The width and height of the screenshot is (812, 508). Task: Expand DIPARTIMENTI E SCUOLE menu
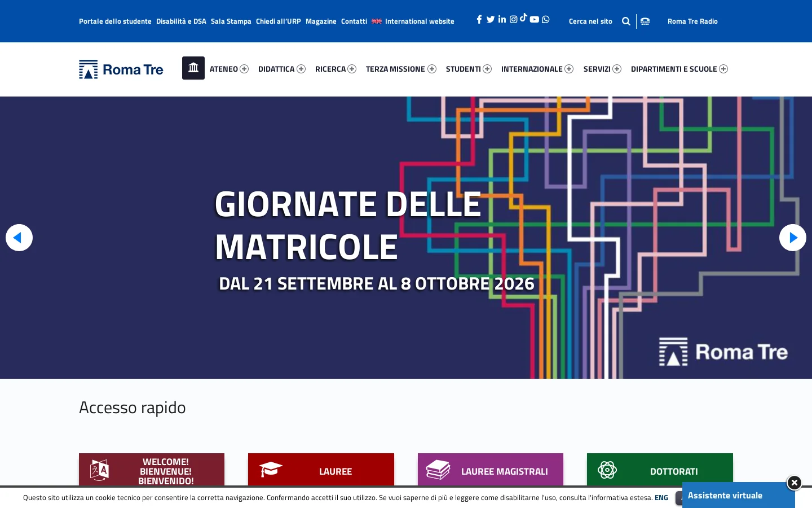point(723,69)
